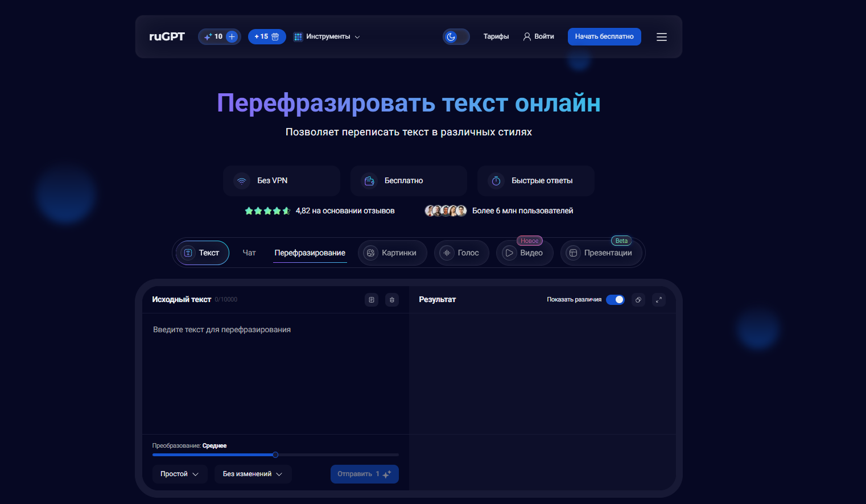866x504 pixels.
Task: Toggle the Показать различия switch
Action: 615,300
